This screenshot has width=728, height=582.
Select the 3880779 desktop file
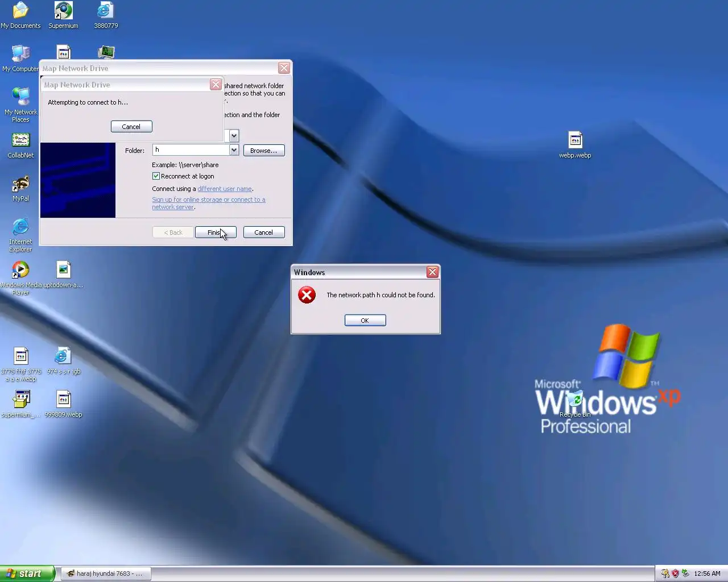coord(106,15)
